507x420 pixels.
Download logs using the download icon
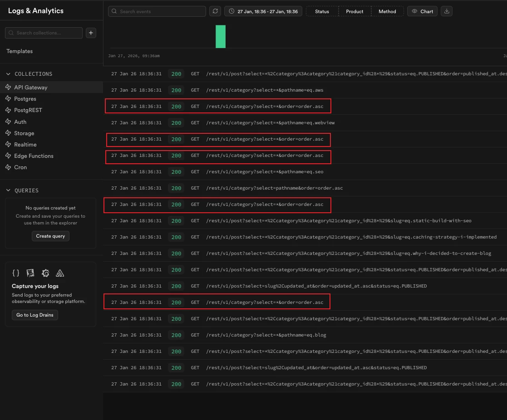447,11
